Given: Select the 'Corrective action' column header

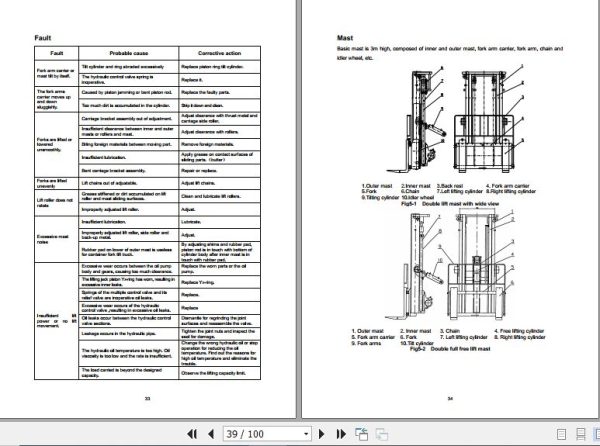Looking at the screenshot, I should [220, 53].
